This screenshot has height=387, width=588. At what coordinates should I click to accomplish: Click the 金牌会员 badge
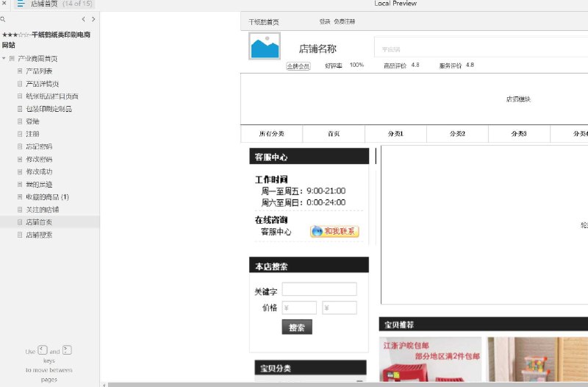pos(298,66)
